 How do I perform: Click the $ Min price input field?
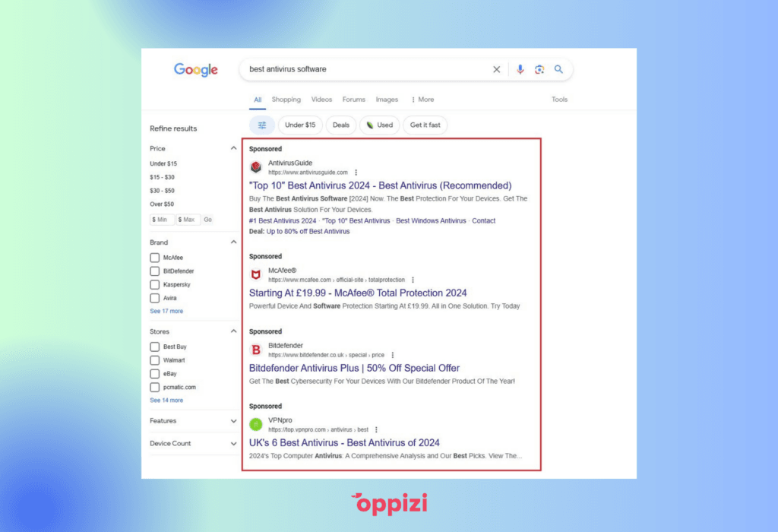162,220
